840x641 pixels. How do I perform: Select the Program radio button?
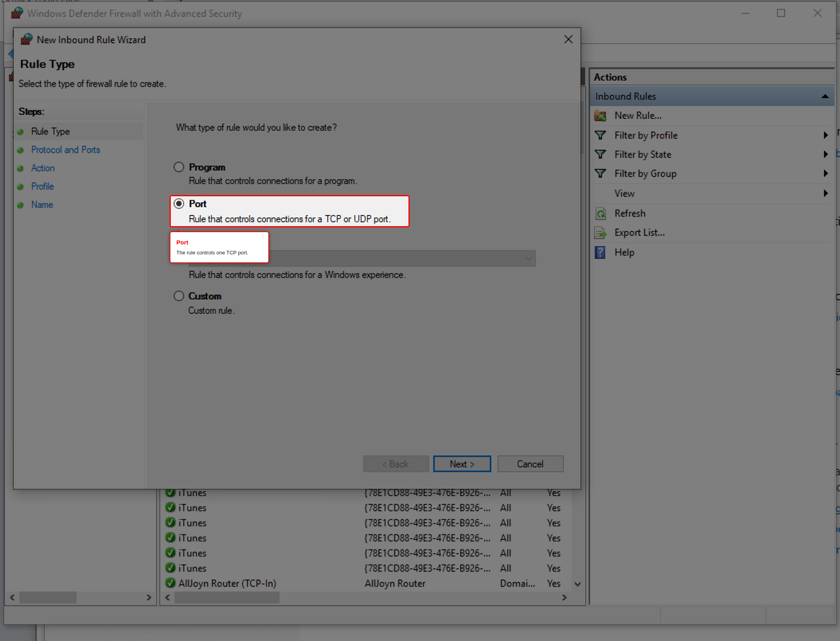179,167
